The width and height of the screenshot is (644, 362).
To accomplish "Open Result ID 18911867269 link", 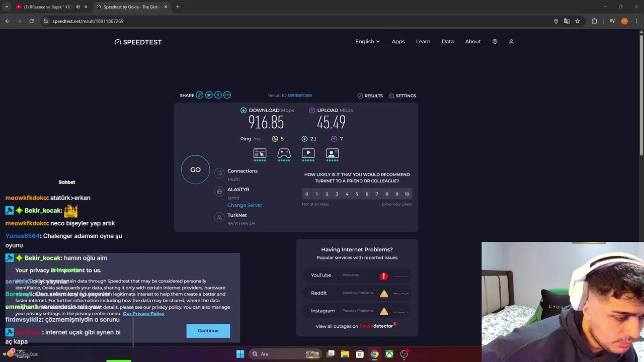I will click(299, 96).
